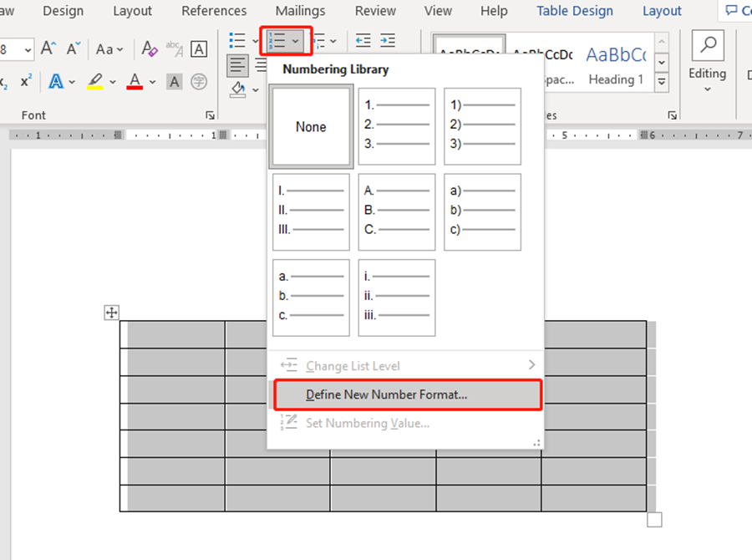Click Define New Number Format

[408, 395]
